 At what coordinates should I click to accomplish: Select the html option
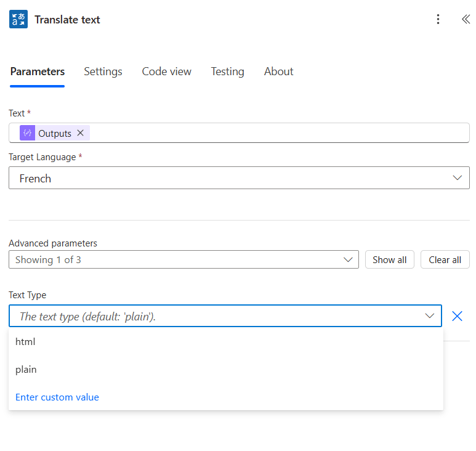[226, 342]
